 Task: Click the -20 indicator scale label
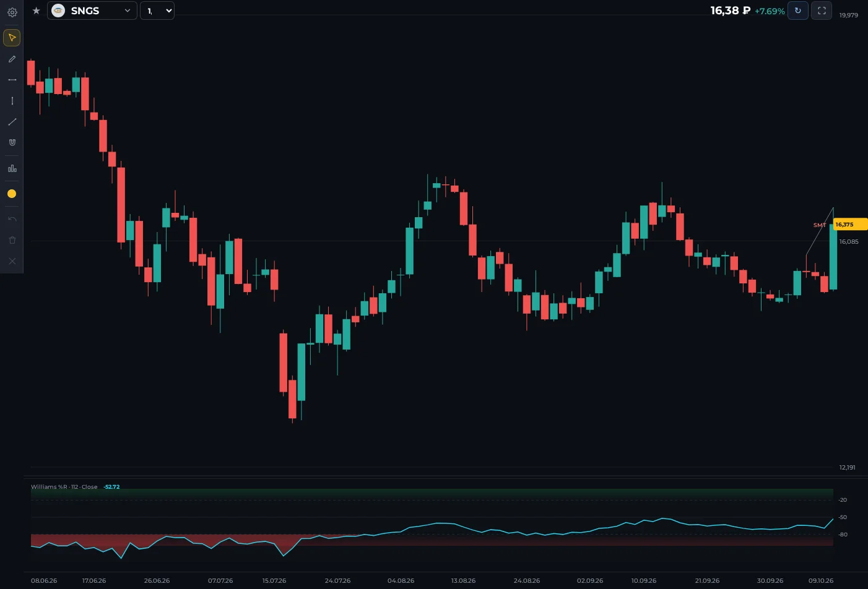pos(843,500)
